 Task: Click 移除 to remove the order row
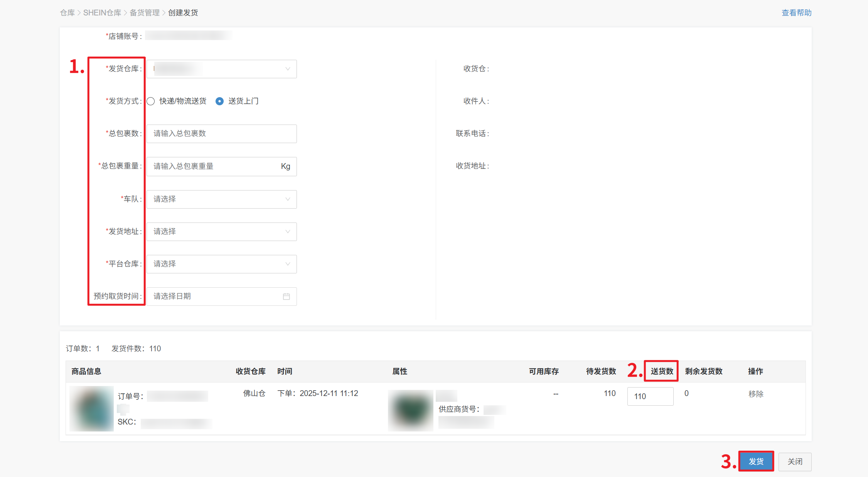pyautogui.click(x=755, y=394)
